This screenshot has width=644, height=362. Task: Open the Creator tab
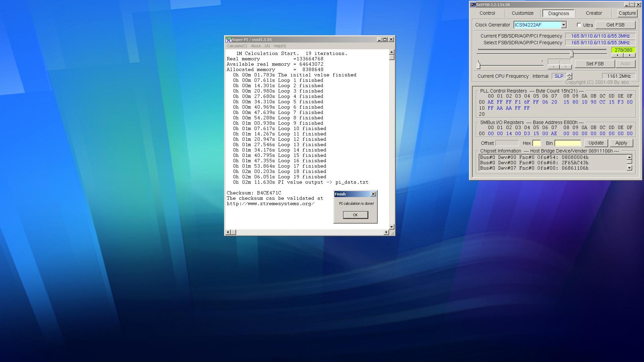594,13
